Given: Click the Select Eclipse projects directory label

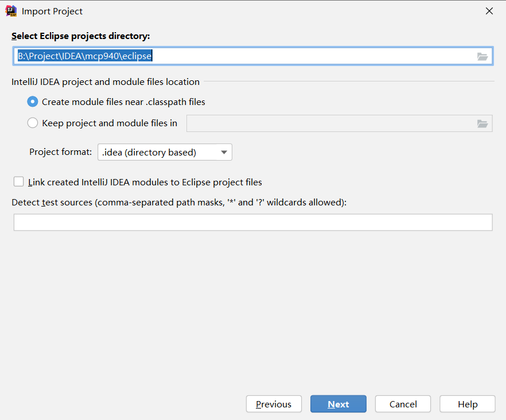Looking at the screenshot, I should click(x=80, y=36).
